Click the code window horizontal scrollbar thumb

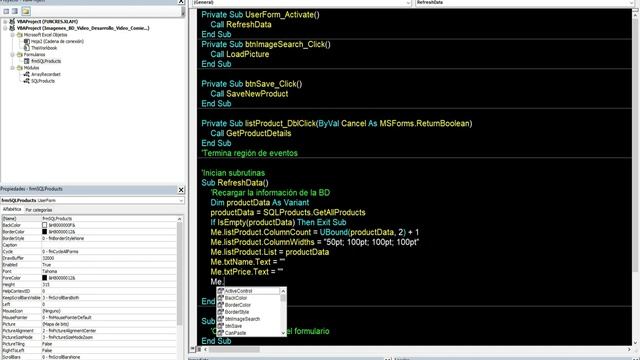[x=234, y=349]
